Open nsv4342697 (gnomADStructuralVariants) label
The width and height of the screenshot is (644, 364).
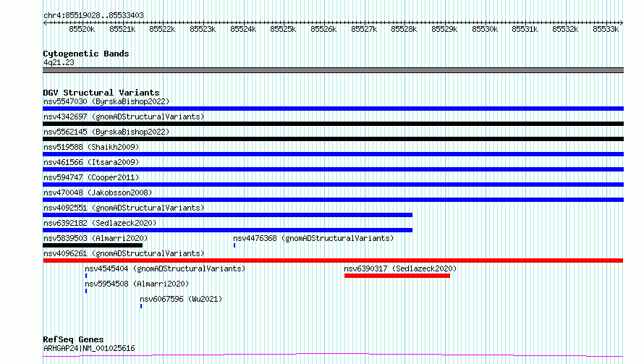click(x=124, y=117)
